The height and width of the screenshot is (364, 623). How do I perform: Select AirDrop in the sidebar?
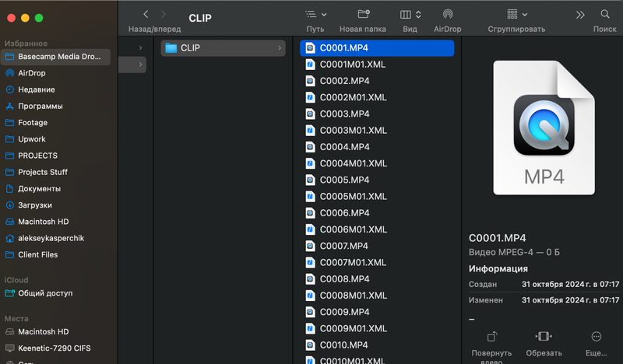coord(32,73)
